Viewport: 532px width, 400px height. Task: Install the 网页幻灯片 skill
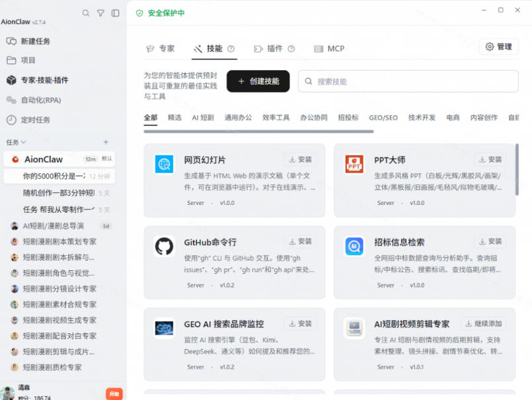point(300,159)
